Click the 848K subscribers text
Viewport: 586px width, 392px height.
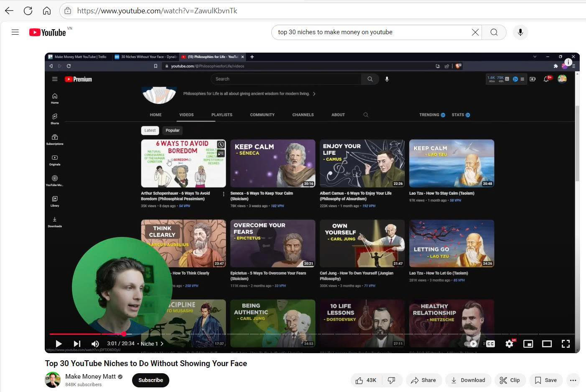click(83, 384)
